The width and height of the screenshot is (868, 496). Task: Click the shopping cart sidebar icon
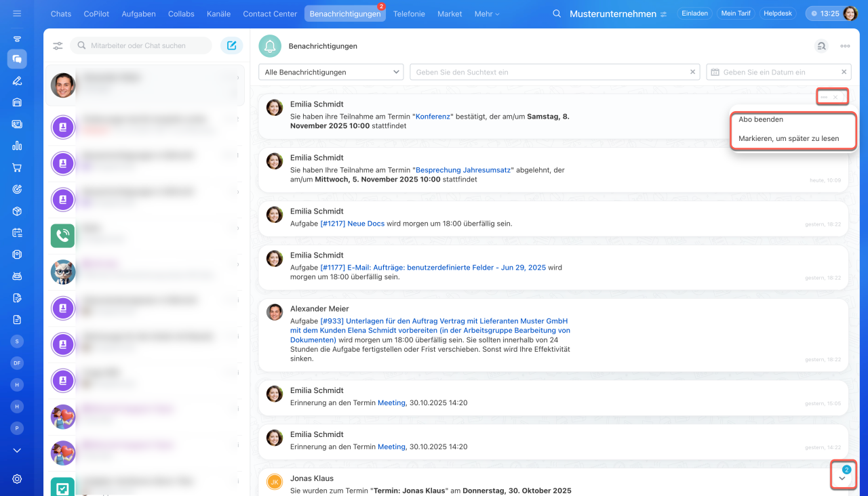(x=17, y=167)
